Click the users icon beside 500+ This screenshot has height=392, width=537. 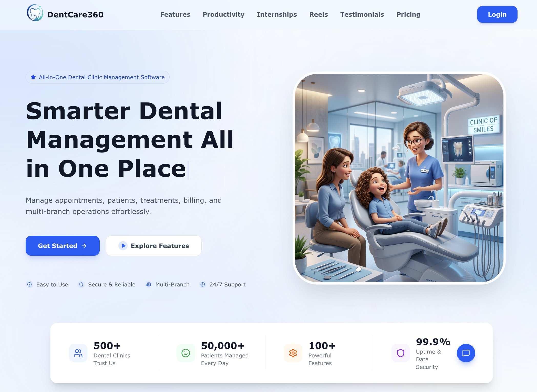click(78, 353)
